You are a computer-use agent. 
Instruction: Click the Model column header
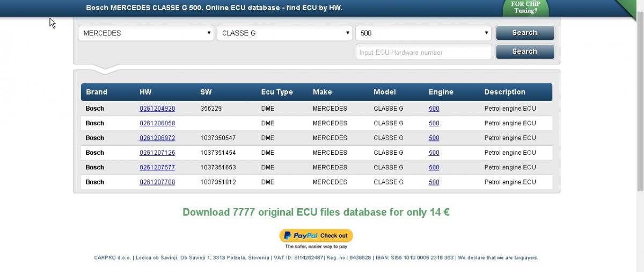pyautogui.click(x=385, y=92)
